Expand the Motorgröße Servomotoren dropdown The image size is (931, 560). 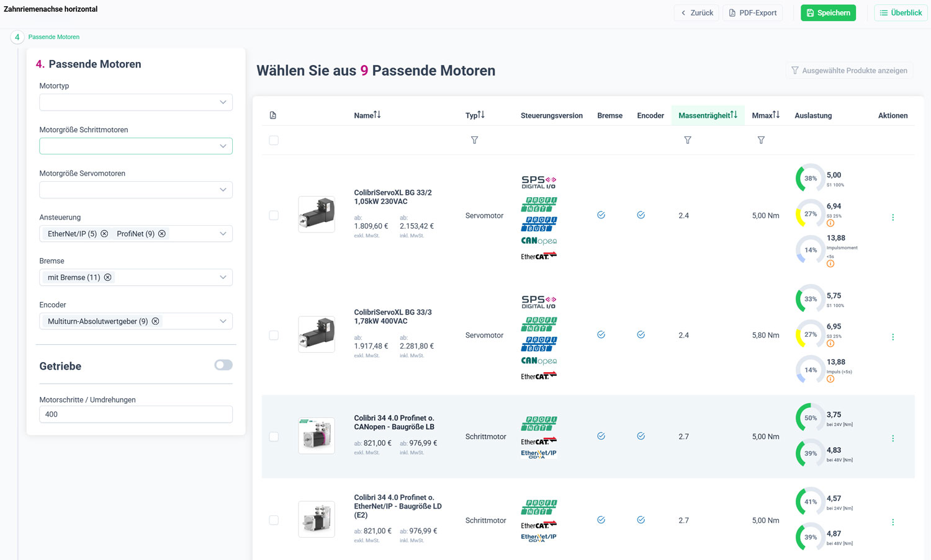135,189
